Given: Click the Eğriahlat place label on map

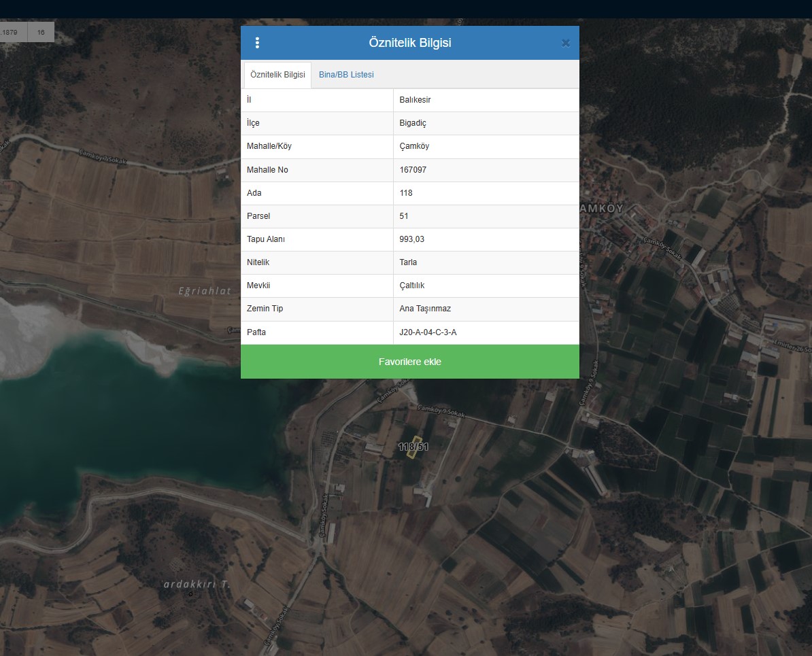Looking at the screenshot, I should (205, 291).
